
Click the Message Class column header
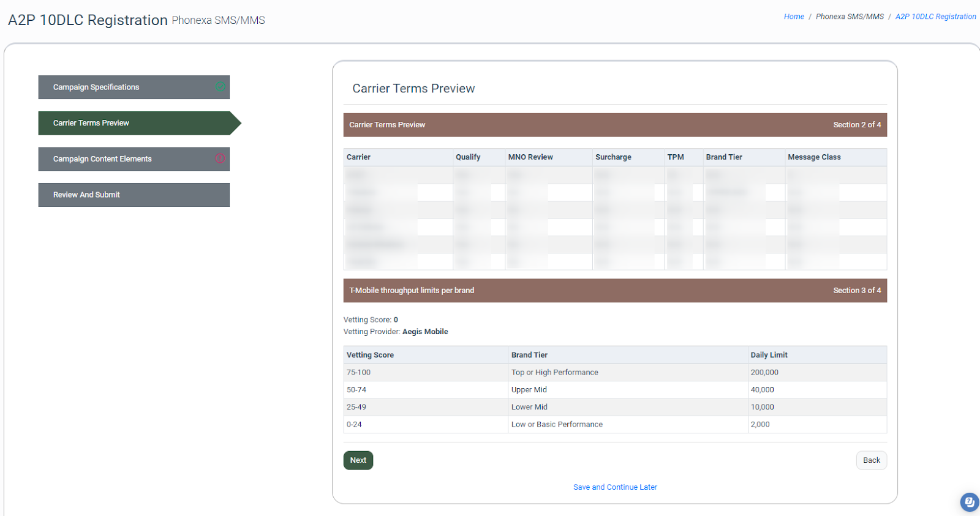(x=814, y=157)
